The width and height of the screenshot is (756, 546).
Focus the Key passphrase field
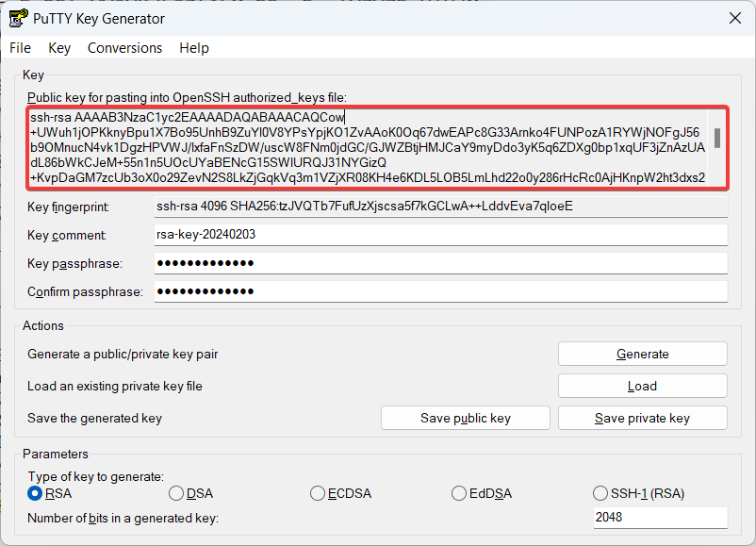[x=440, y=263]
